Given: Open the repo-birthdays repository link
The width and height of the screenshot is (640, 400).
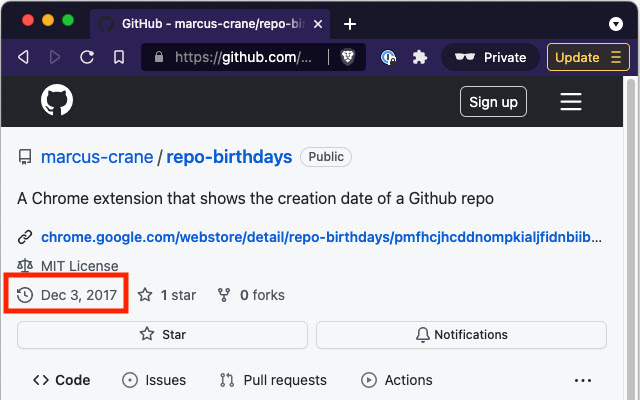Looking at the screenshot, I should [x=229, y=157].
